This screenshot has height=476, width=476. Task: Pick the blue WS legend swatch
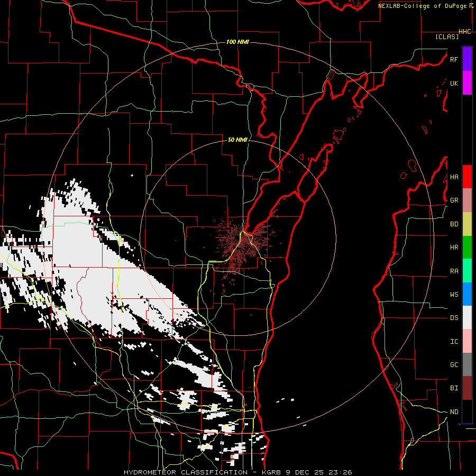click(467, 294)
